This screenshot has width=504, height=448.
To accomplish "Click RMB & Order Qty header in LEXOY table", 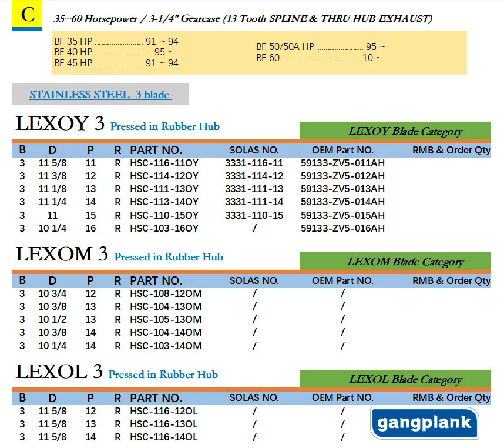I will 451,150.
